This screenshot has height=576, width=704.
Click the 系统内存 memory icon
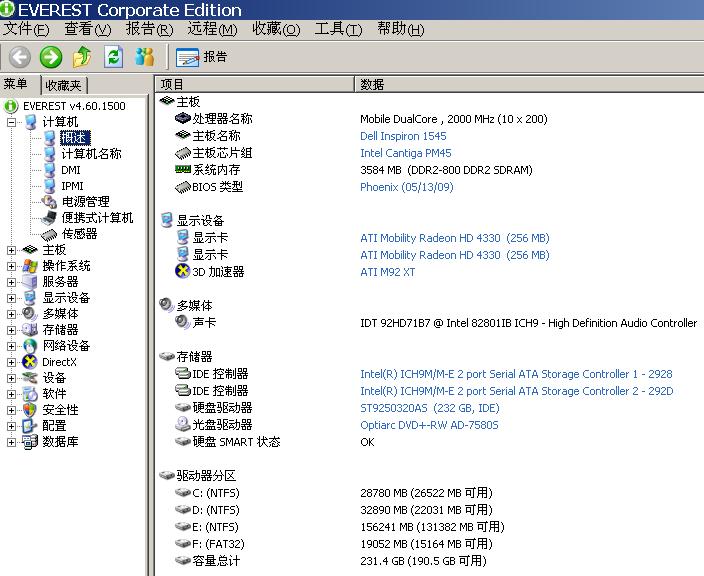[x=183, y=169]
